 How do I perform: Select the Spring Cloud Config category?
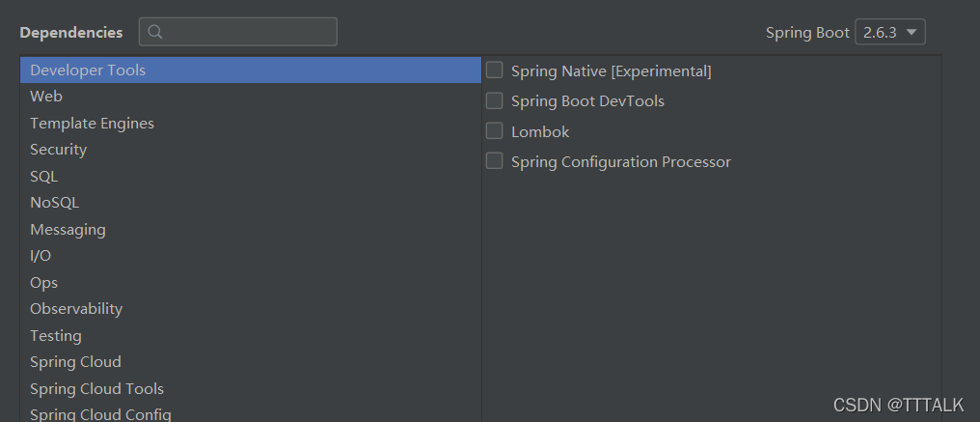(251, 413)
